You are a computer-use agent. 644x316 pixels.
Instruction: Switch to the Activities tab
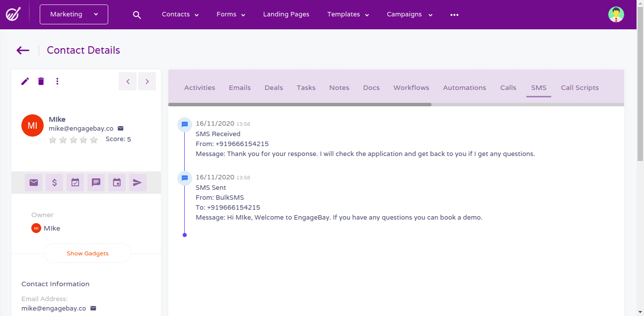point(200,87)
